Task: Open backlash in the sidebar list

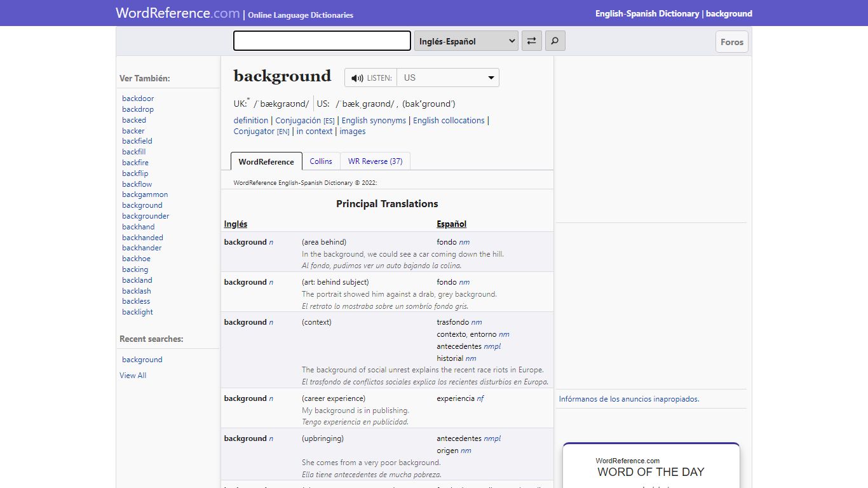Action: [x=137, y=291]
